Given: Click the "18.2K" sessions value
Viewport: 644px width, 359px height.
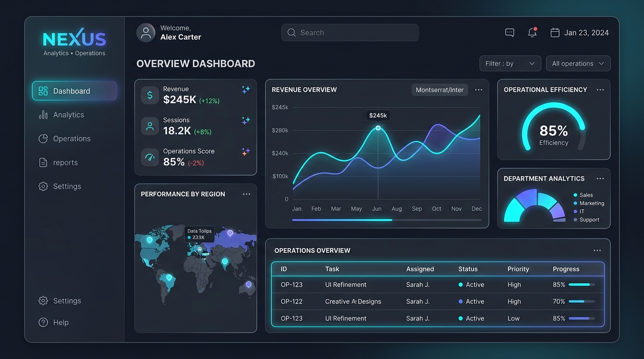Looking at the screenshot, I should coord(177,131).
